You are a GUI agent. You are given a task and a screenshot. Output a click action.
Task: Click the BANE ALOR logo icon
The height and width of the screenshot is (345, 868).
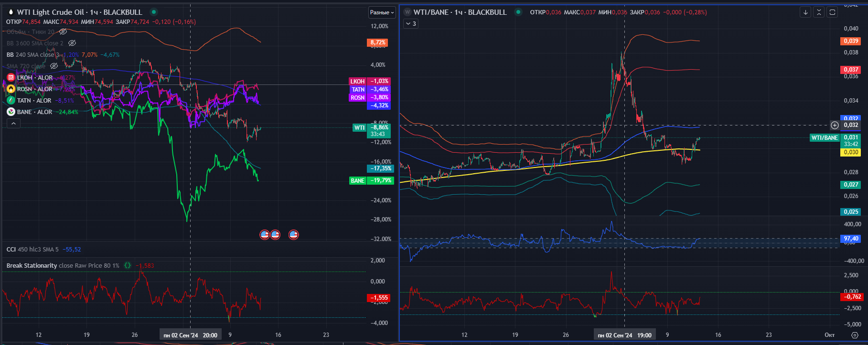click(x=11, y=112)
